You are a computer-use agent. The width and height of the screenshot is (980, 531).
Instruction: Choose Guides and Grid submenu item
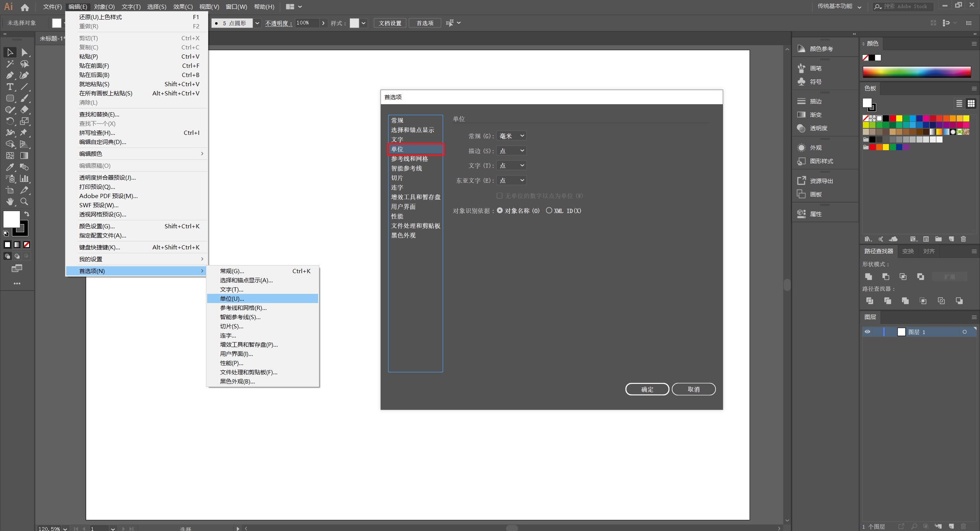pyautogui.click(x=243, y=308)
